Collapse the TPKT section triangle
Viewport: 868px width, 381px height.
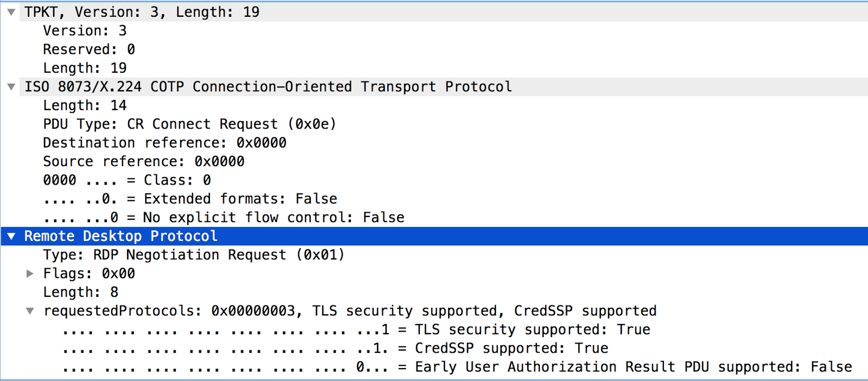pyautogui.click(x=11, y=12)
